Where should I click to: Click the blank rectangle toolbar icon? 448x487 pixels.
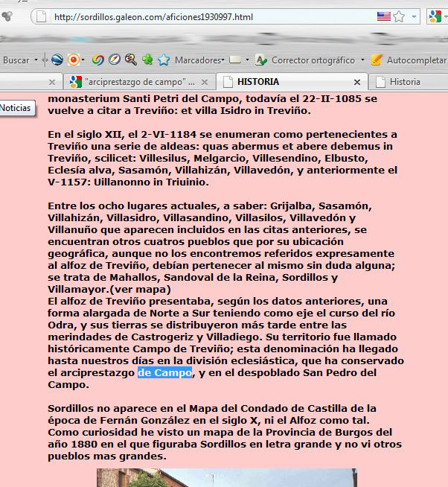234,60
